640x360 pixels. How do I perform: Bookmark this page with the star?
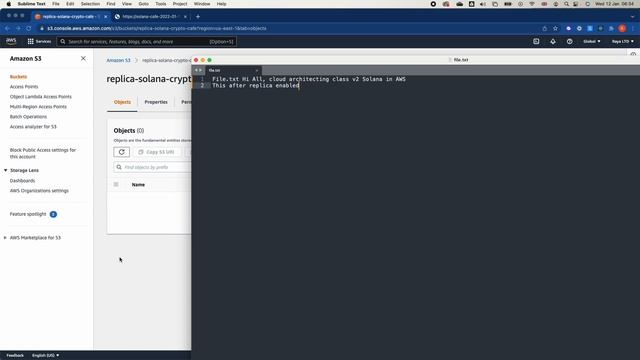[x=555, y=28]
